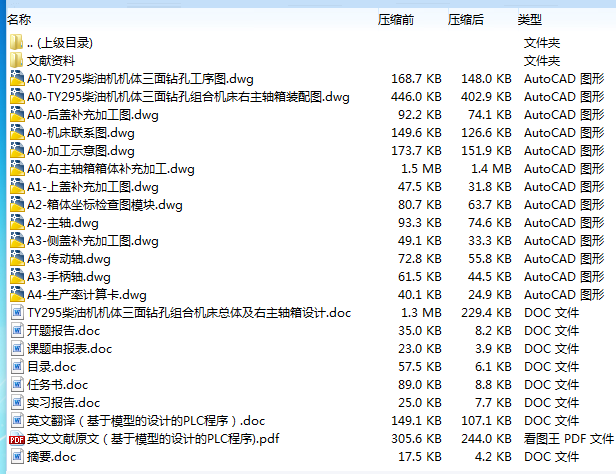The image size is (616, 474).
Task: Click the icon of A3-手柄轴.dwg
Action: [x=17, y=276]
